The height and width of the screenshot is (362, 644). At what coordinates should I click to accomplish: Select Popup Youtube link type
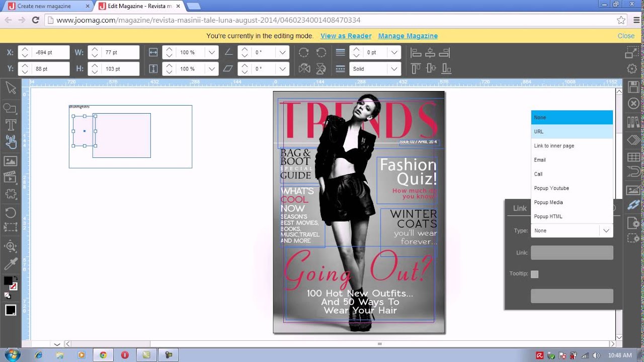(572, 188)
